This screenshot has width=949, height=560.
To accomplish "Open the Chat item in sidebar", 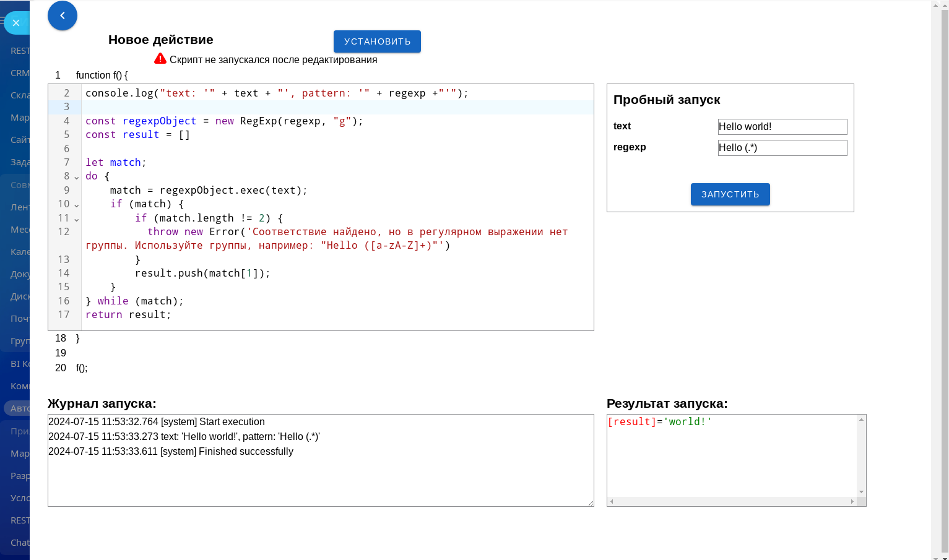I will (x=20, y=542).
